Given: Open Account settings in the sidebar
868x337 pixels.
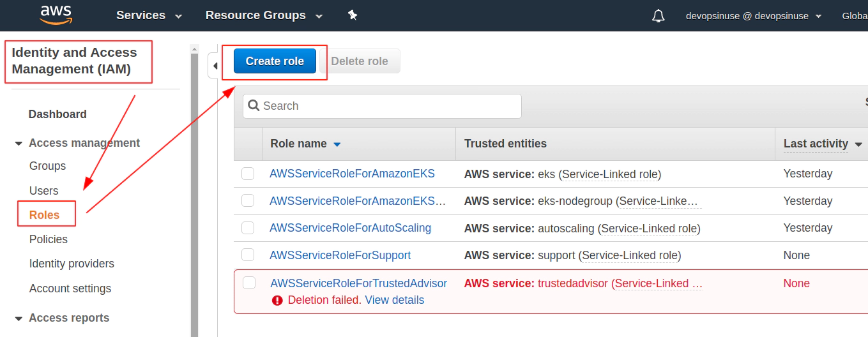Looking at the screenshot, I should 70,288.
